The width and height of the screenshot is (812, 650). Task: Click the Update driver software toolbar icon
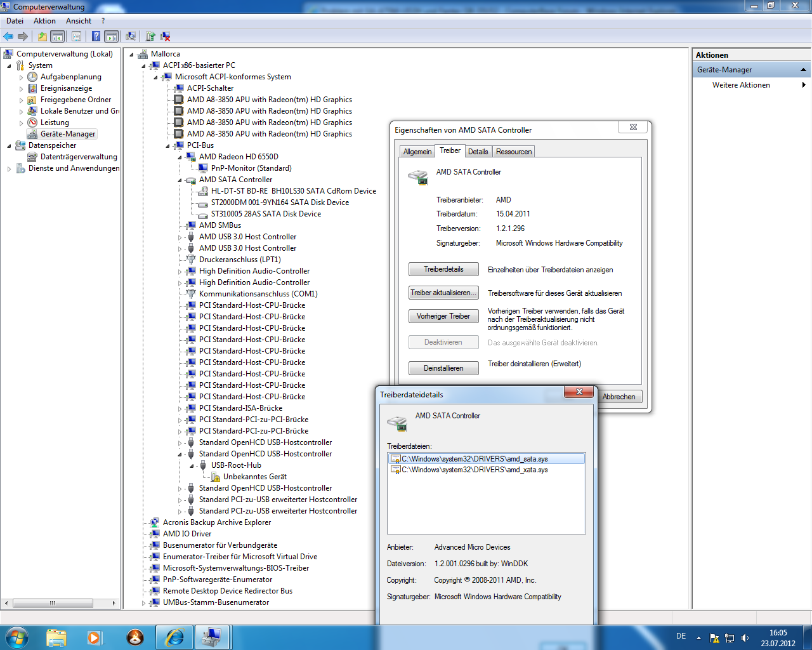coord(150,36)
